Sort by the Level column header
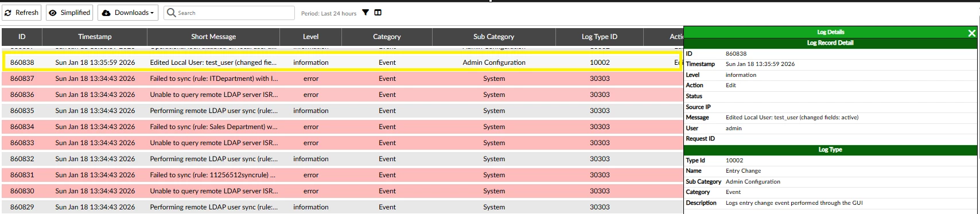The image size is (980, 214). point(310,37)
